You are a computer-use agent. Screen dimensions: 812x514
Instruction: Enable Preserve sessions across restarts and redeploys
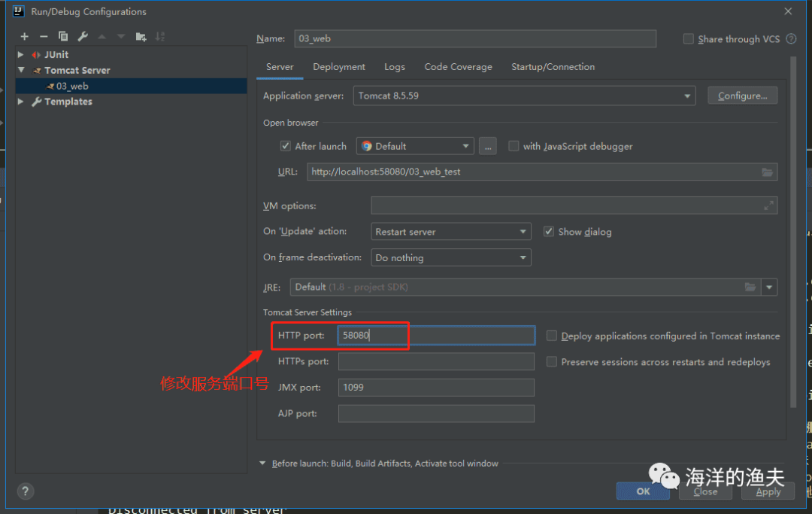552,362
